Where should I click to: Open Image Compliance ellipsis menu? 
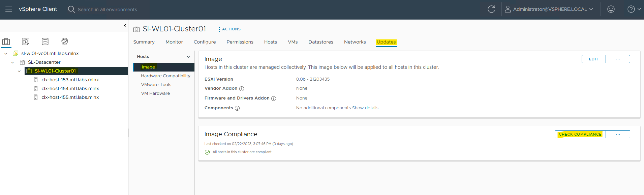[x=618, y=134]
